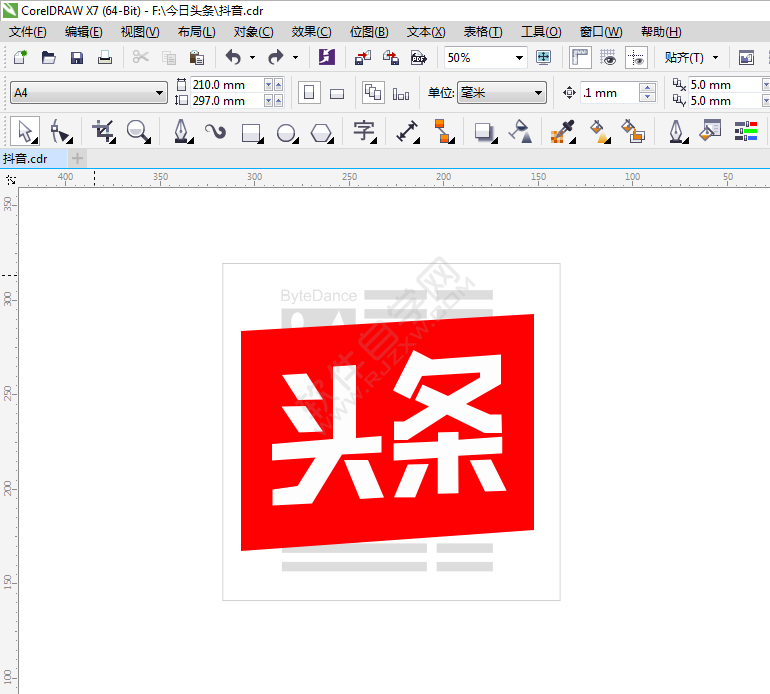
Task: Open the Text (文本) menu
Action: click(426, 32)
